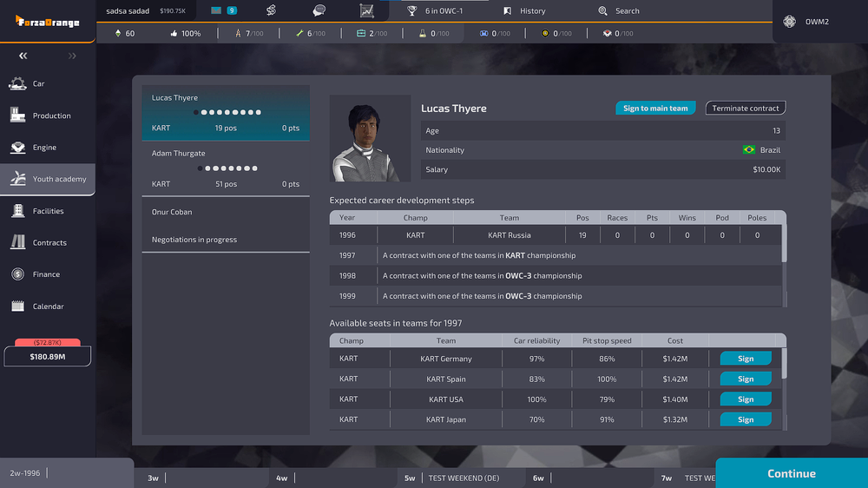Click the ForzaOrange team logo
This screenshot has height=488, width=868.
tap(48, 22)
